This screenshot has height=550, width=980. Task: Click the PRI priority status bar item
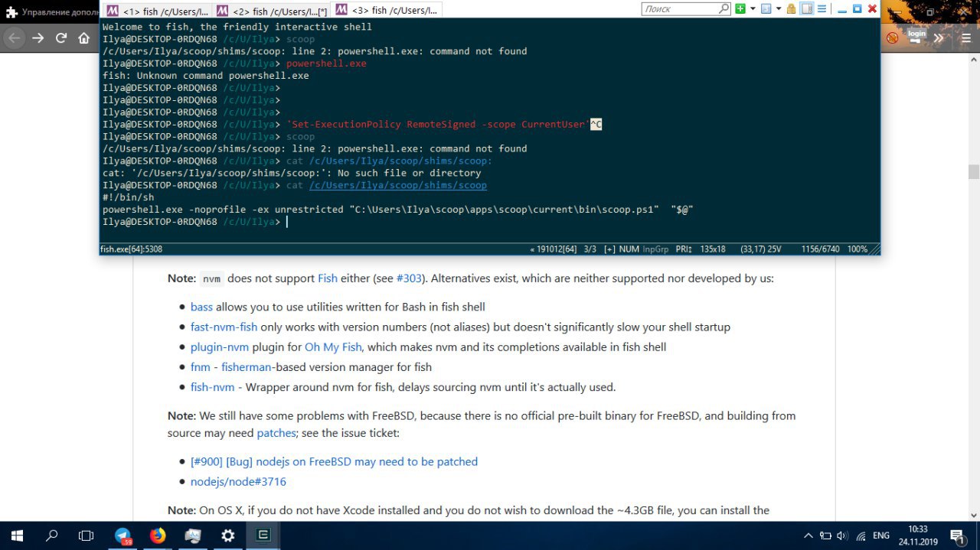[684, 249]
